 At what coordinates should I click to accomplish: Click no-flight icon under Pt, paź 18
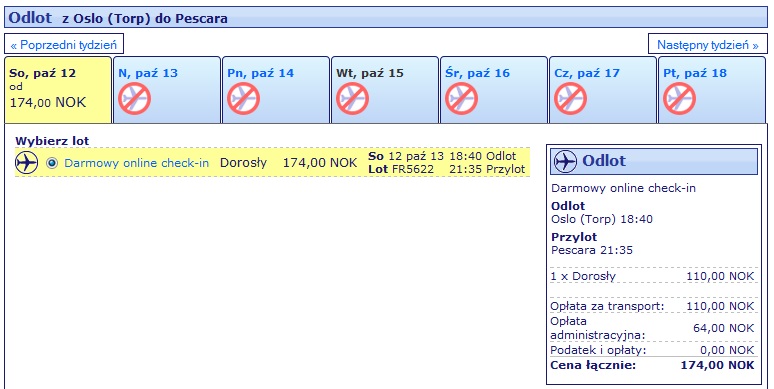[x=680, y=98]
